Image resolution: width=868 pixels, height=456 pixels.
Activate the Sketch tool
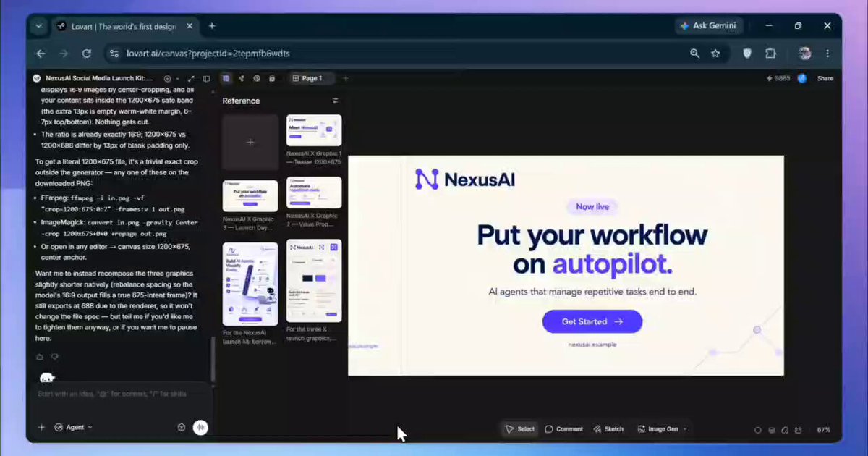[608, 429]
